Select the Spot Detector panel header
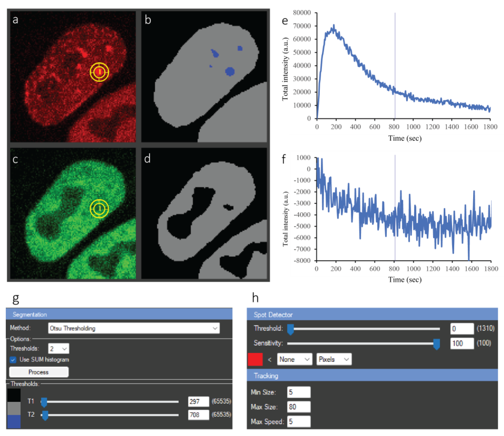Viewport: 504px width, 436px height. pos(372,315)
